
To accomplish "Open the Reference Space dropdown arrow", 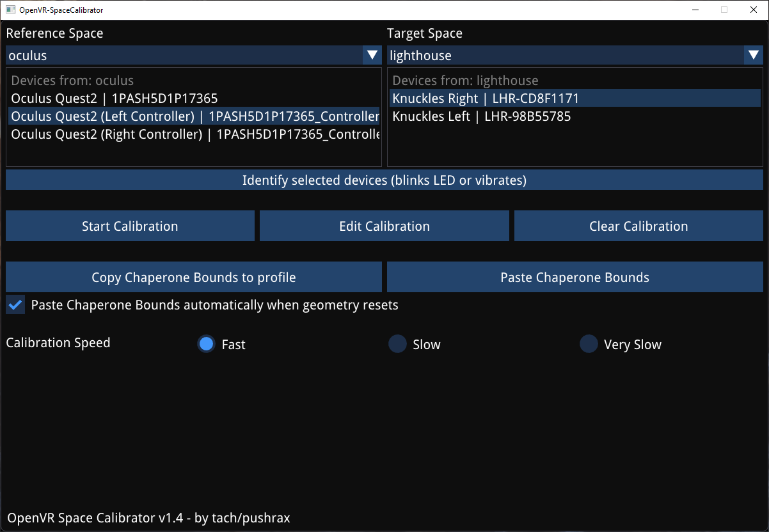I will [372, 55].
